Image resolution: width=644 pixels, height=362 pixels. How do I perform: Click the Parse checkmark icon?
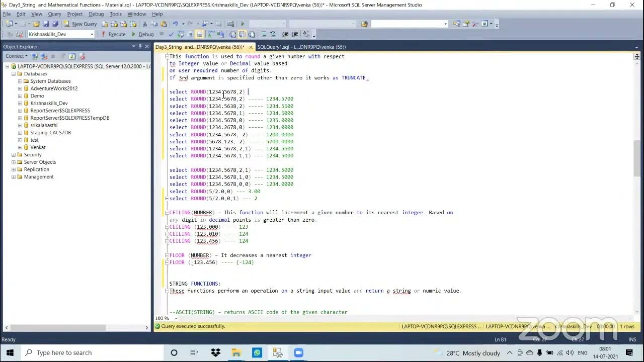click(171, 34)
